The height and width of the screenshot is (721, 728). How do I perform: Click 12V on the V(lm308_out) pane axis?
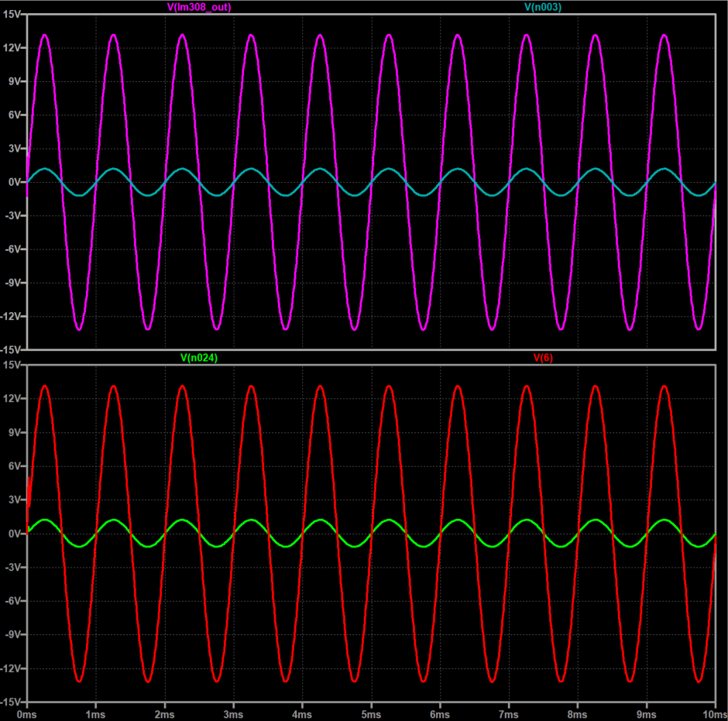click(12, 48)
